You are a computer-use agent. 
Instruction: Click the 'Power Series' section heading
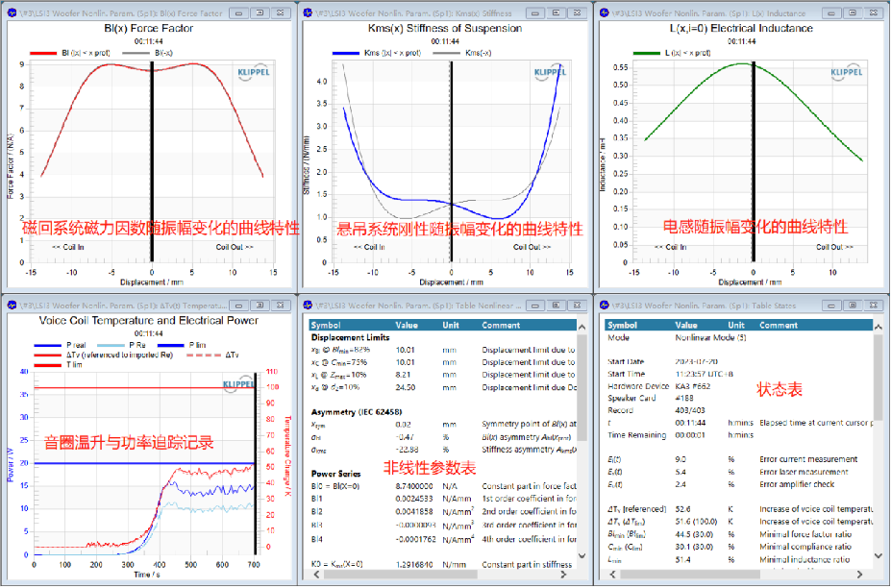(335, 474)
